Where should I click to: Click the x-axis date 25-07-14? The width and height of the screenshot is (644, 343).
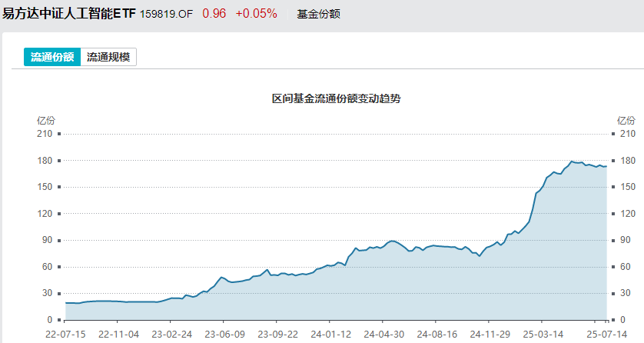(x=607, y=335)
